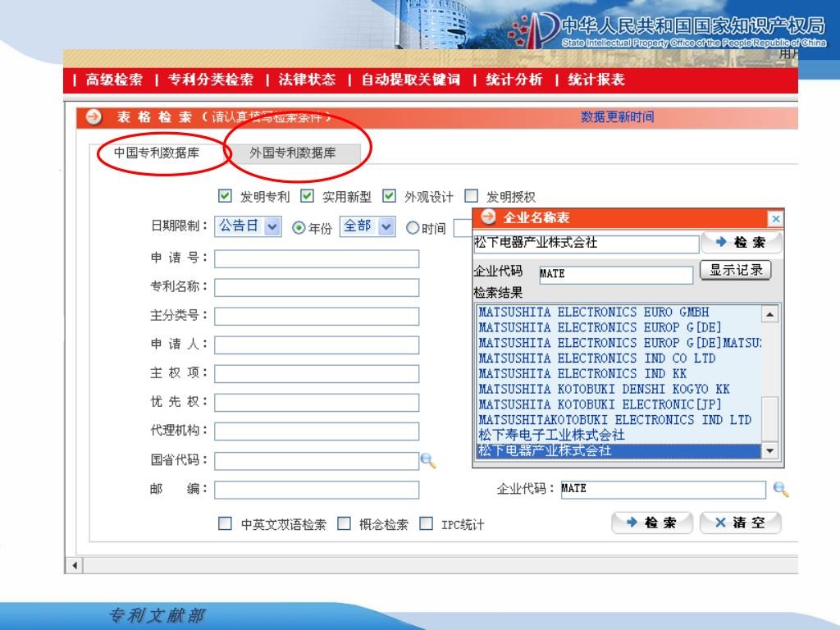Open the 公告日 date type dropdown
840x630 pixels.
(248, 226)
